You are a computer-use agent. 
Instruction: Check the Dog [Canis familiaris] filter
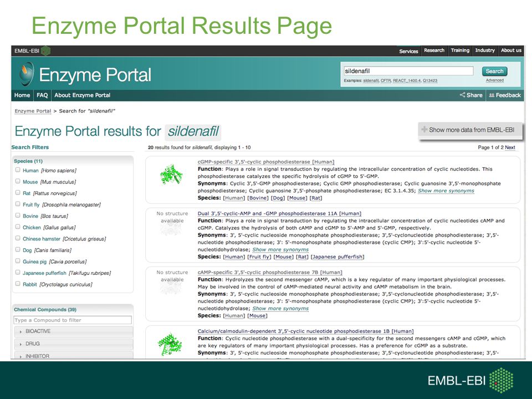tap(18, 250)
